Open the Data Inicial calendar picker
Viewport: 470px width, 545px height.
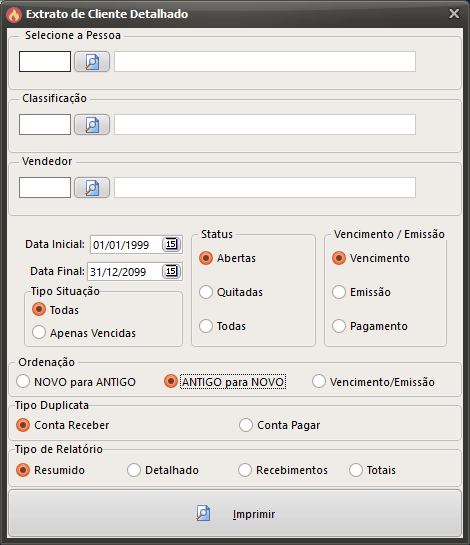(171, 244)
